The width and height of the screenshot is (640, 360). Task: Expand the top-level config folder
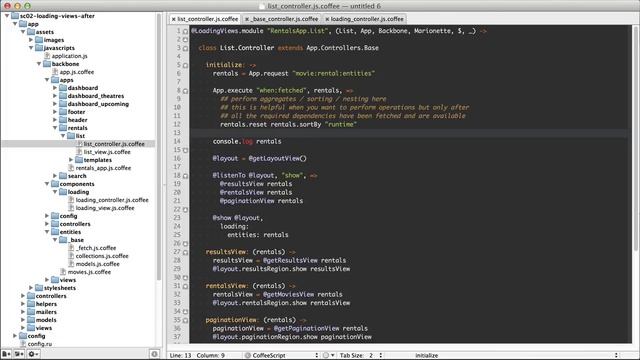(15, 336)
